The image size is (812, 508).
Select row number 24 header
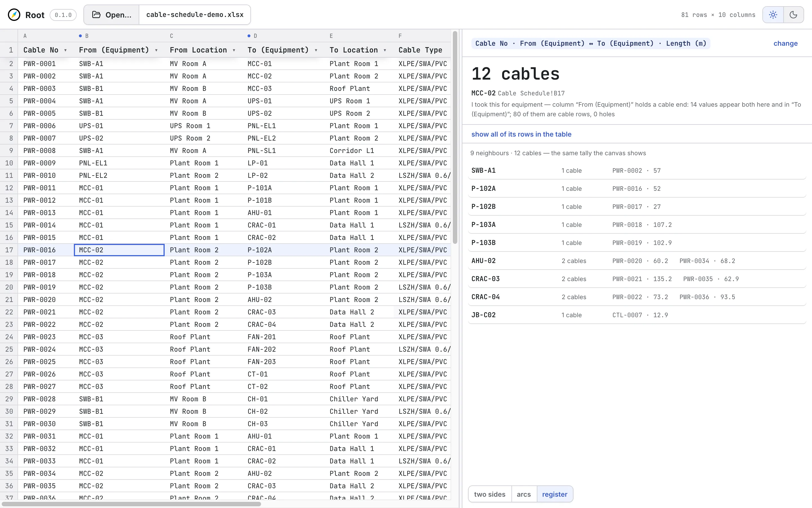[x=9, y=337]
